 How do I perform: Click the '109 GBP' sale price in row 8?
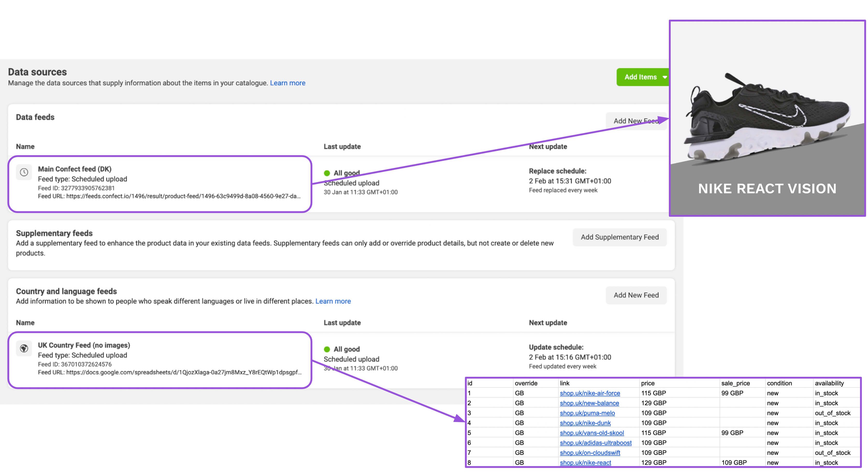pos(734,463)
